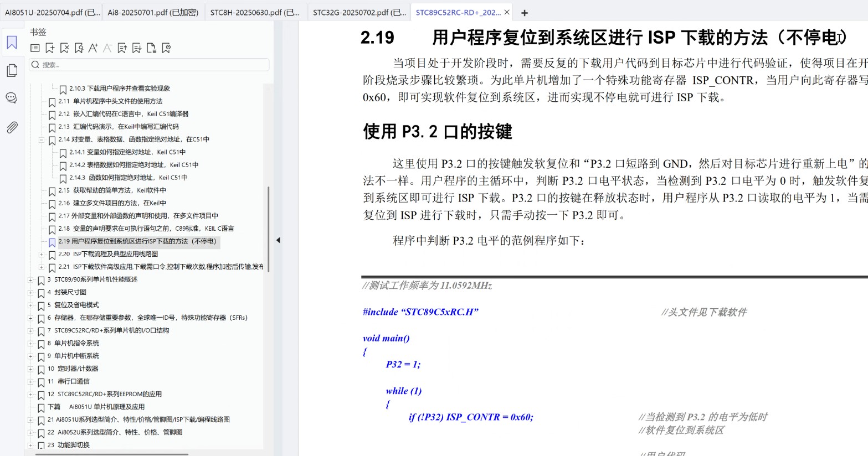
Task: Open the Attachments paperclip panel
Action: coord(12,127)
